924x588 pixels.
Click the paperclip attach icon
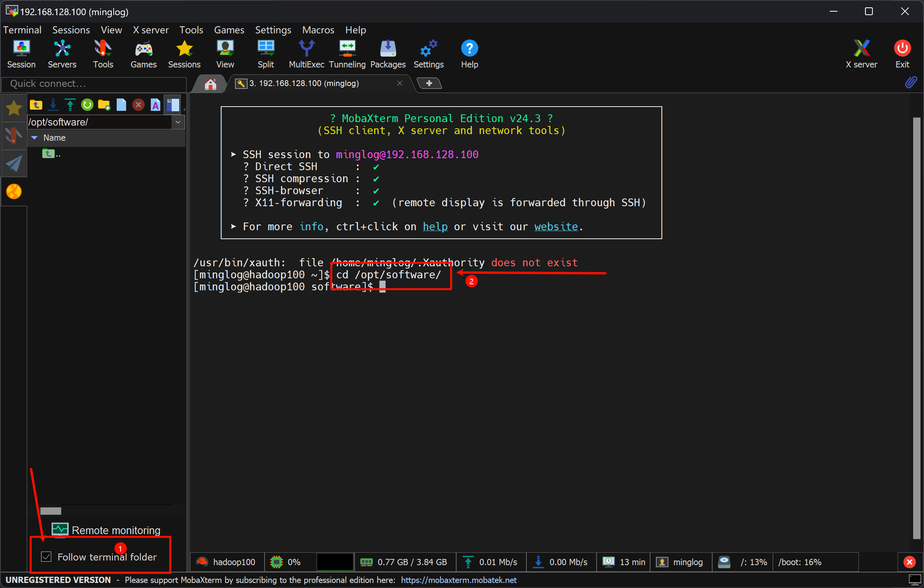pyautogui.click(x=911, y=83)
